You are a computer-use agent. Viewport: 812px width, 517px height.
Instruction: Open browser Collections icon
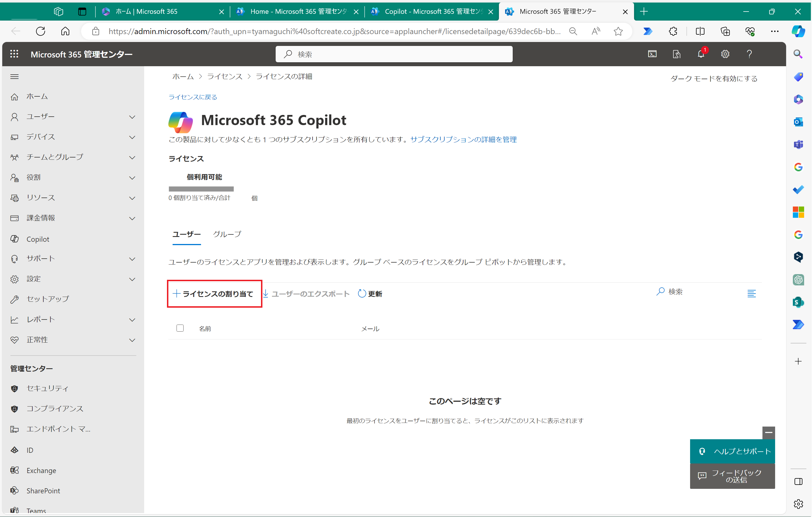point(725,31)
